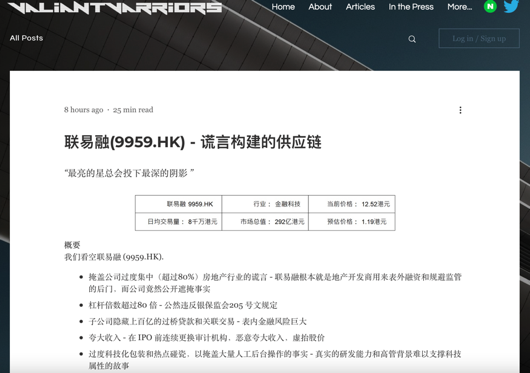Click table cell 联易融 9959.HK
Screen dimensions: 530x373
[x=178, y=204]
